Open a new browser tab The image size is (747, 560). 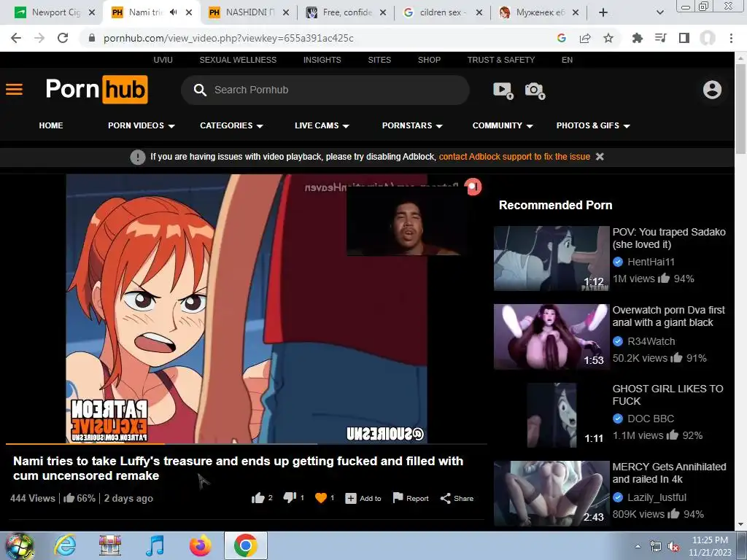coord(603,12)
